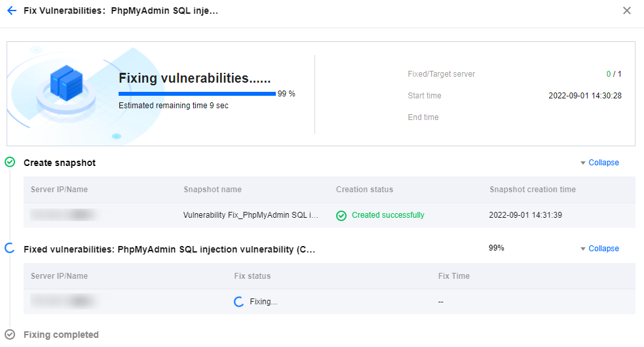
Task: Click the gray Fixing completed step icon
Action: click(x=10, y=335)
